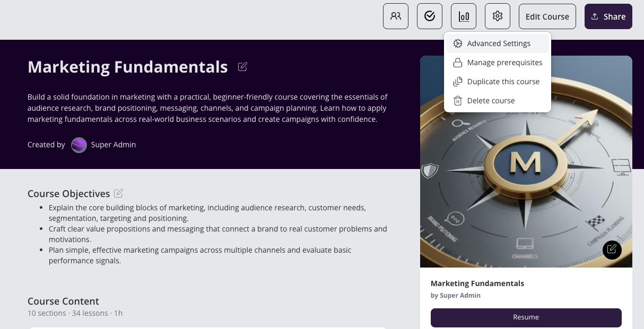This screenshot has height=329, width=644.
Task: Click the edit icon on the course cover image
Action: coord(612,250)
